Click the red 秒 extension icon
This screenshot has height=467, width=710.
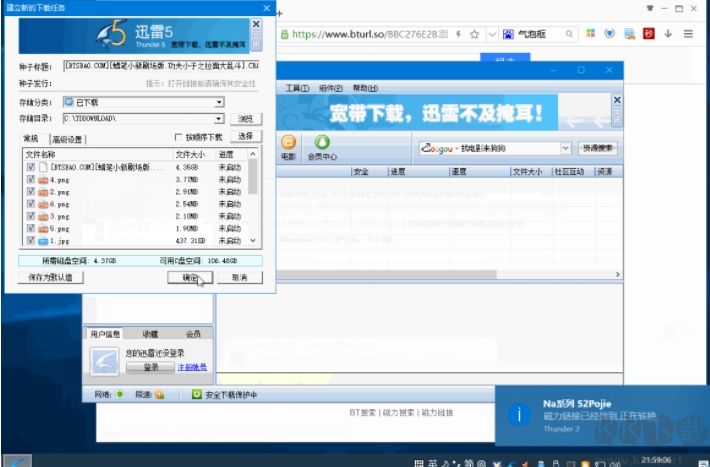point(648,34)
